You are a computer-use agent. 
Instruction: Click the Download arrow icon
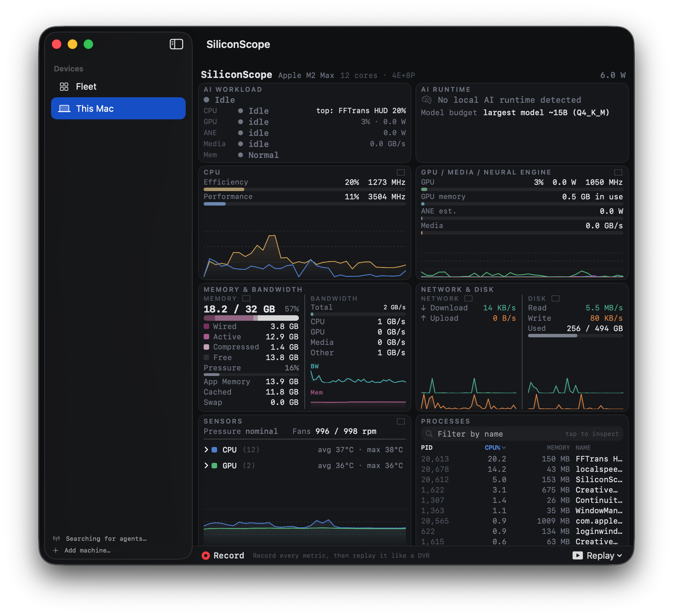tap(423, 308)
